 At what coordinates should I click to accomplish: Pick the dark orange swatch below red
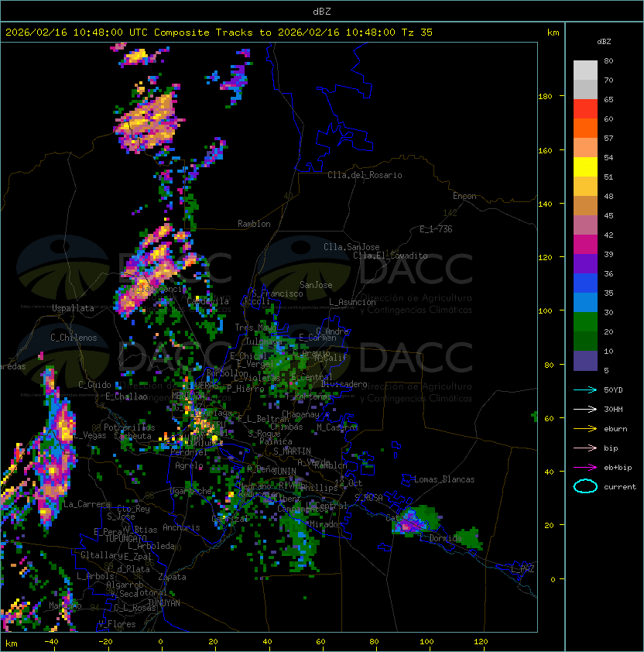[x=585, y=128]
